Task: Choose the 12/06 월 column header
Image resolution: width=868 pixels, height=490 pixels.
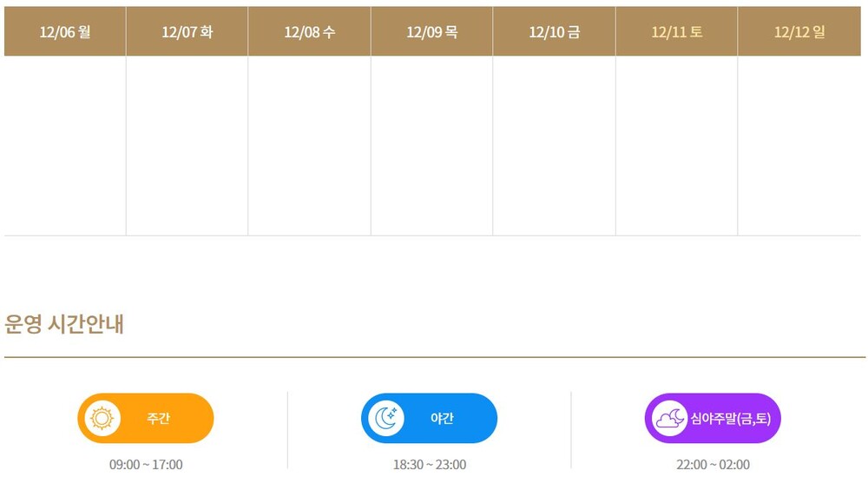Action: [65, 31]
